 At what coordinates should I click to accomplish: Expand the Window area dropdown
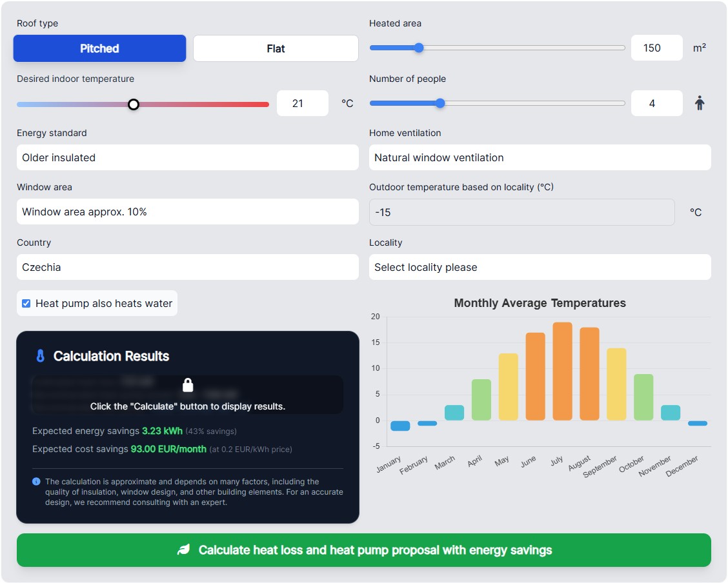(x=187, y=212)
